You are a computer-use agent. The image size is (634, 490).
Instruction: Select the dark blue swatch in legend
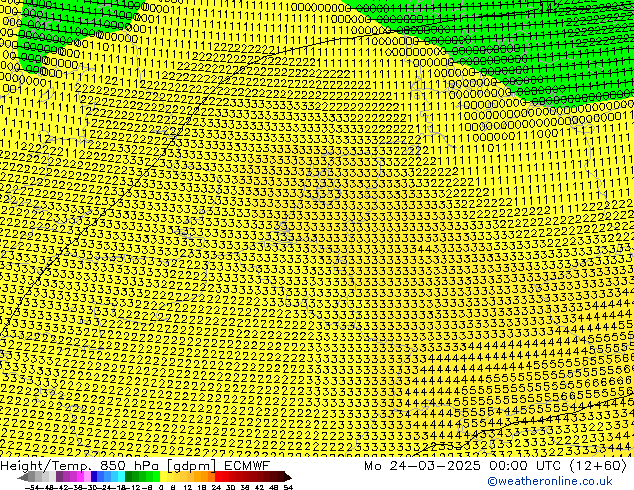(x=94, y=477)
